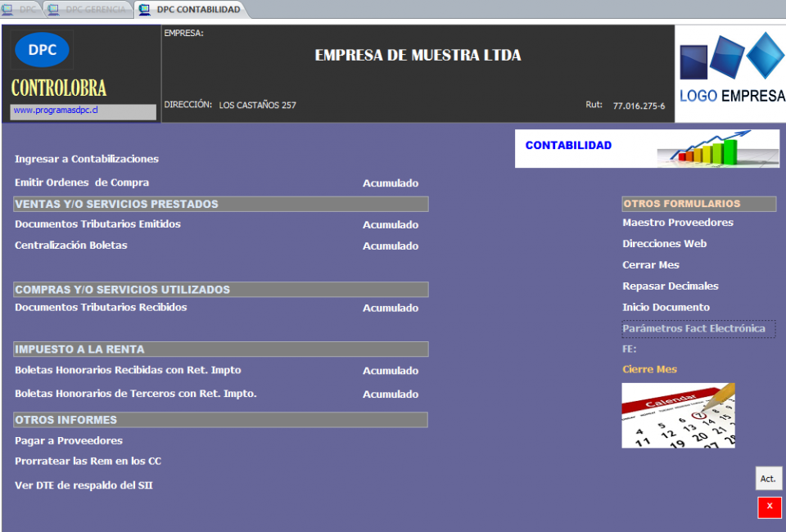Open Acumulado for Documentos Tributarios Emitidos
The height and width of the screenshot is (532, 786).
coord(391,225)
